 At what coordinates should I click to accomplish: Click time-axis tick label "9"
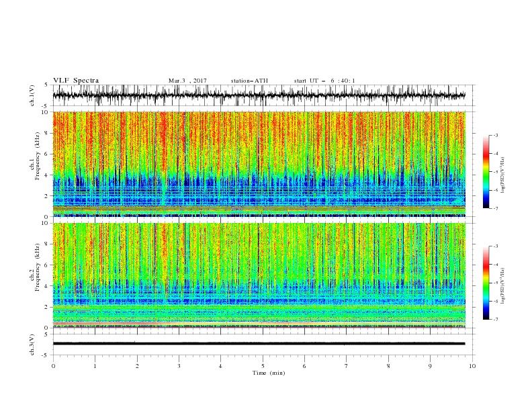coord(430,366)
